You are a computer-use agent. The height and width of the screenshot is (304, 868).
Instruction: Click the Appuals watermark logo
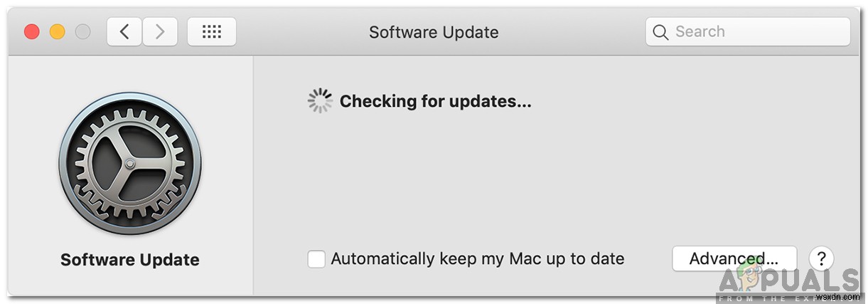[x=789, y=279]
